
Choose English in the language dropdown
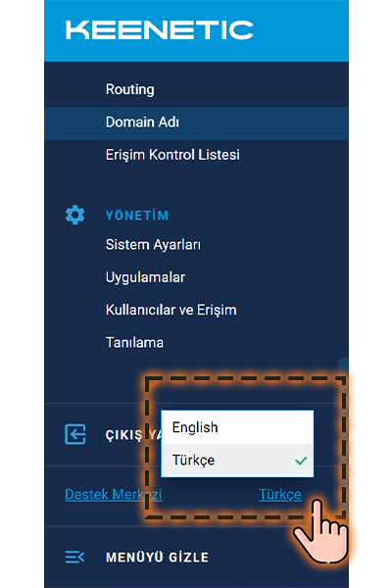point(237,427)
